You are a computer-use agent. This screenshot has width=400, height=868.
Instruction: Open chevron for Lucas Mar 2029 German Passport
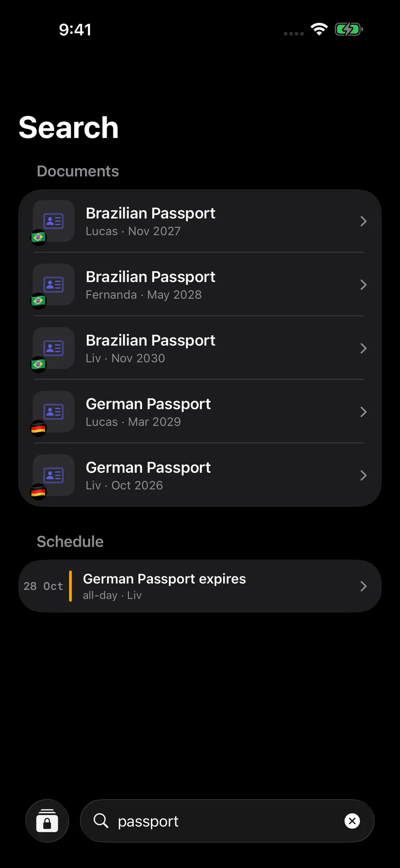pos(363,411)
